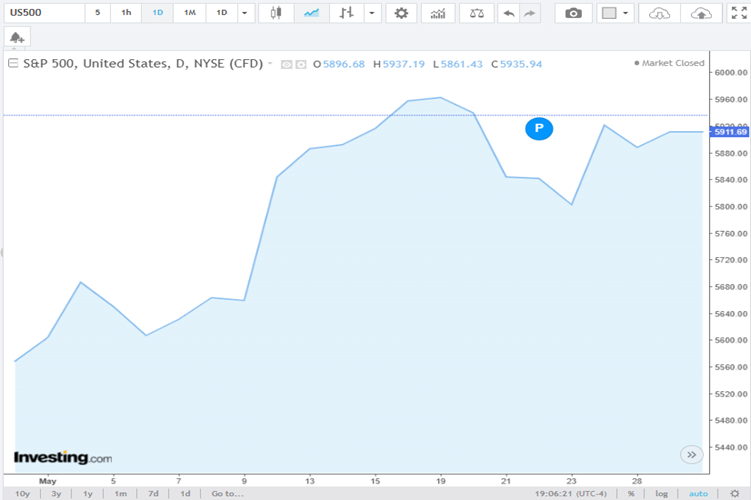The width and height of the screenshot is (751, 500).
Task: Click the May label on time axis
Action: point(47,481)
